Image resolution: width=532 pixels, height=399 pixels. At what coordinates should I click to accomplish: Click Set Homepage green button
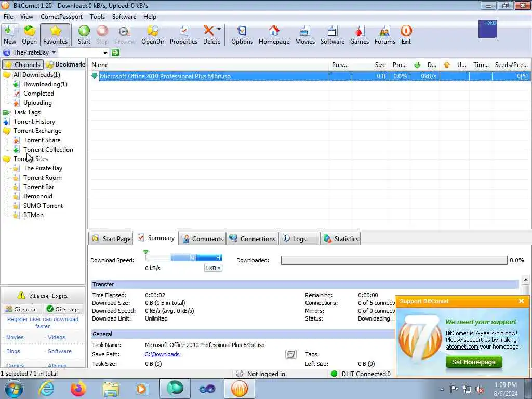(x=474, y=362)
